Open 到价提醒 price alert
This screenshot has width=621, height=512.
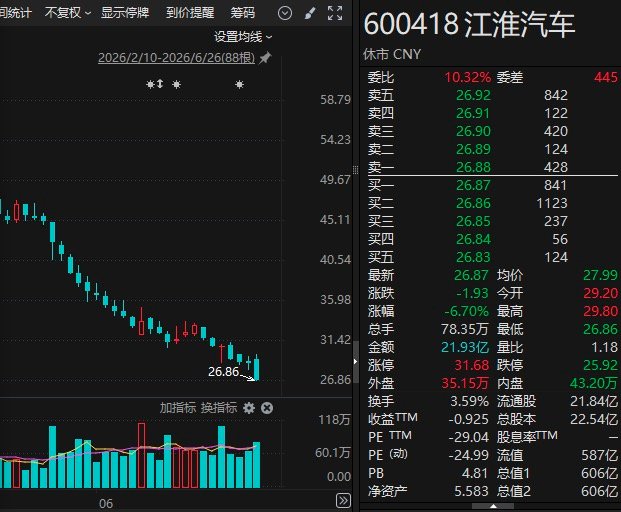click(x=190, y=13)
